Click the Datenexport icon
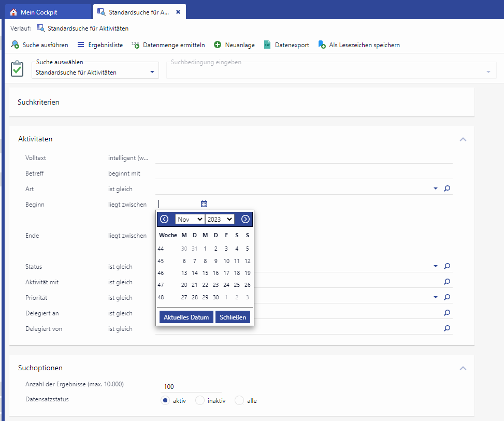Image resolution: width=504 pixels, height=421 pixels. coord(267,45)
